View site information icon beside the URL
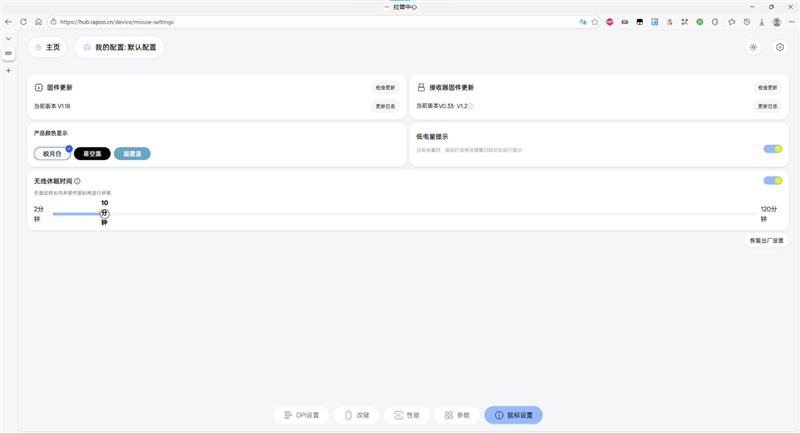Viewport: 800px width, 433px height. 54,22
